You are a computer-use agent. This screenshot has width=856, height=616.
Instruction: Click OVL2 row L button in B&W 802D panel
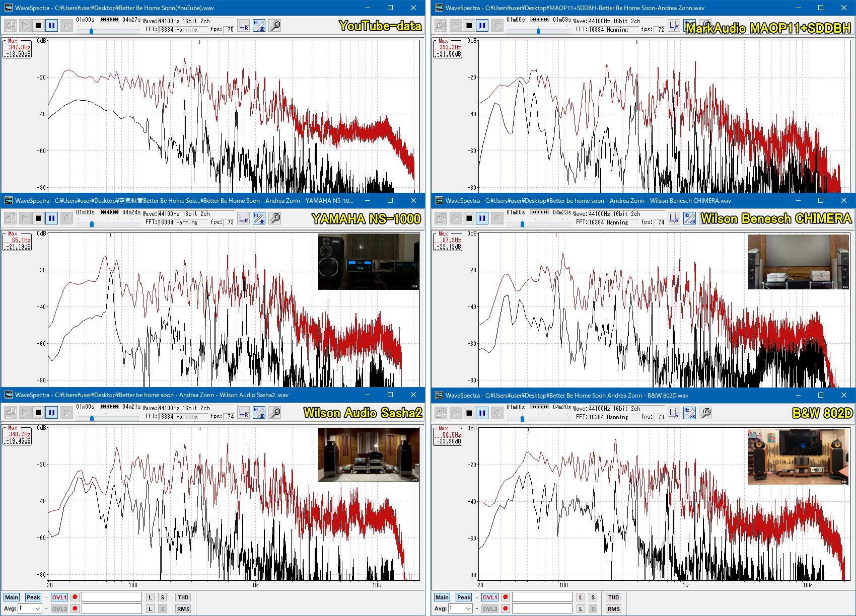point(581,608)
